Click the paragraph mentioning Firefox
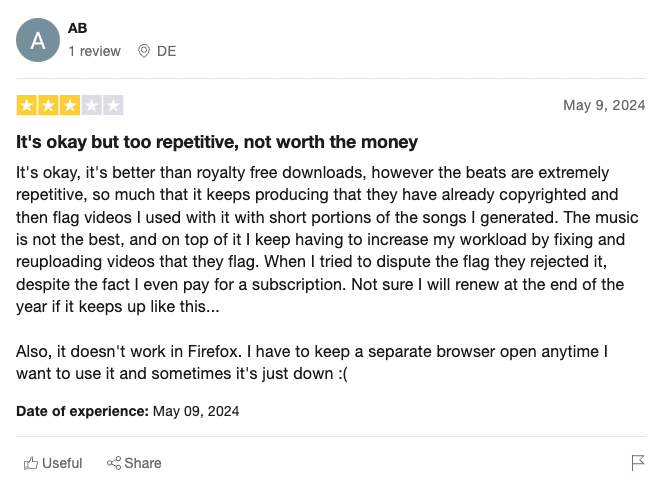Image resolution: width=666 pixels, height=481 pixels. pos(312,362)
